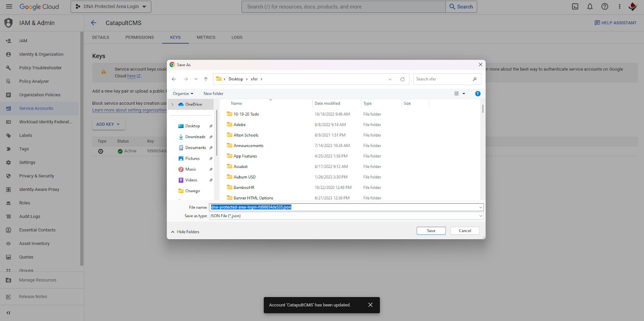Click the Policy Troubleshooter wrench icon

[8, 68]
